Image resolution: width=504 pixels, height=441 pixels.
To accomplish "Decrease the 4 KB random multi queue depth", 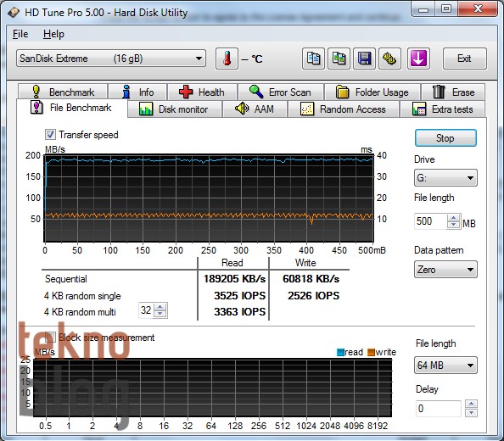I will pos(160,314).
